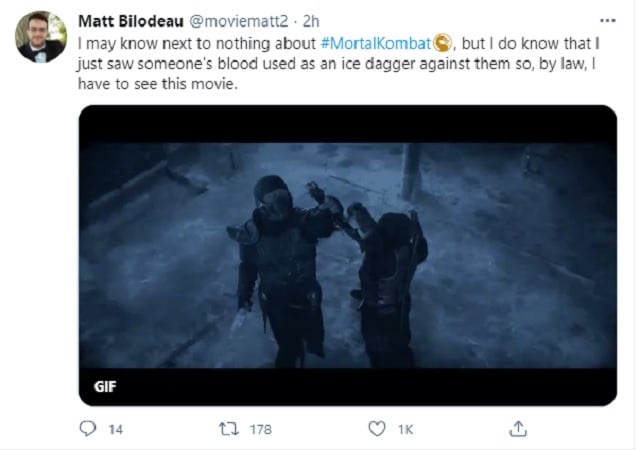Click the wooden post in the GIF background

coord(411,172)
